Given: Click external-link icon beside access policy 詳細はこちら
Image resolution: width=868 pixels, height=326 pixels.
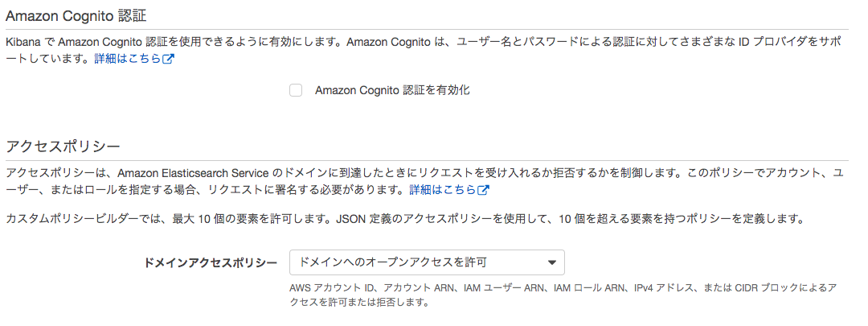Looking at the screenshot, I should pos(484,191).
